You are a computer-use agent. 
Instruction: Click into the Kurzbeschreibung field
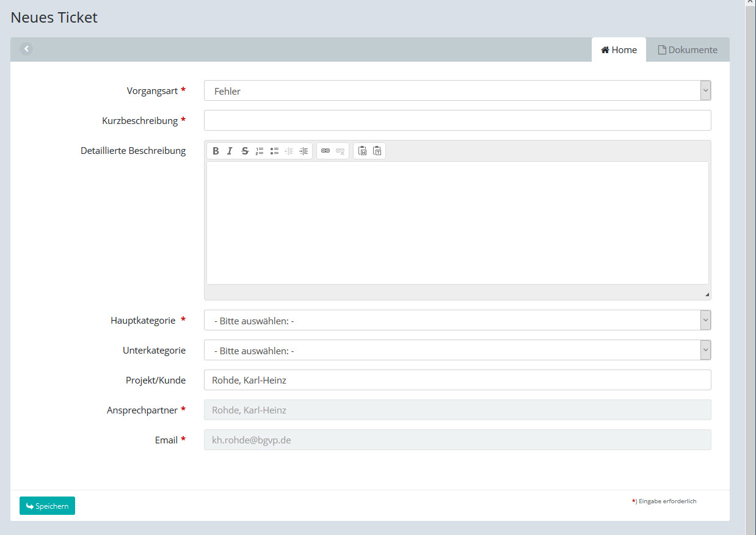tap(457, 120)
